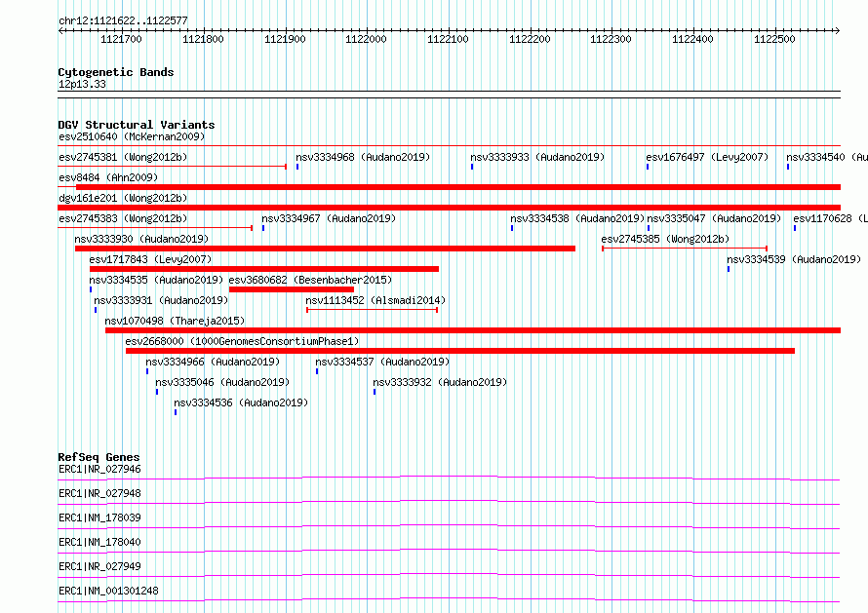Viewport: 868px width, 613px height.
Task: Click blue marker under nsv3334967
Action: (x=263, y=228)
